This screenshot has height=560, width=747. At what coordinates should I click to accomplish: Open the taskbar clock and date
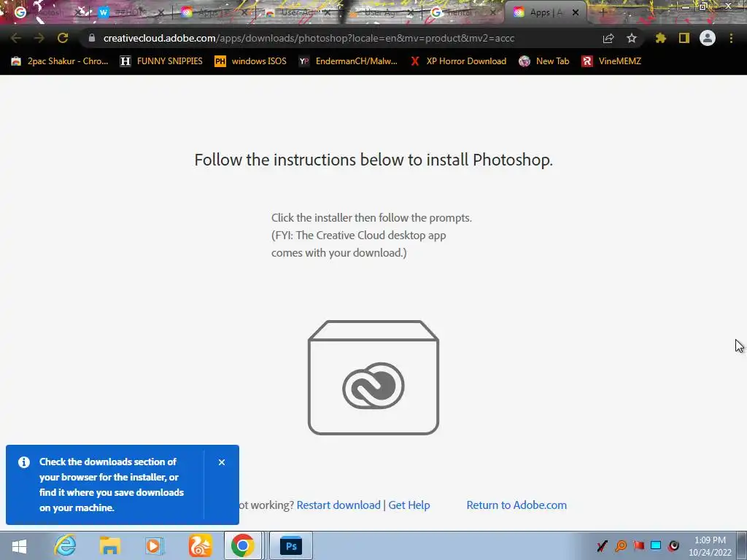[x=710, y=546]
